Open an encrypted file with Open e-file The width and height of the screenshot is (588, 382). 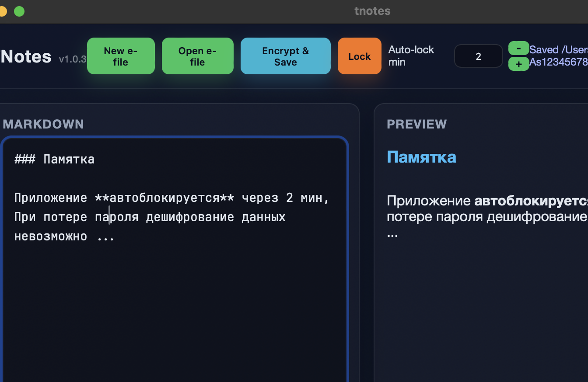pos(197,56)
